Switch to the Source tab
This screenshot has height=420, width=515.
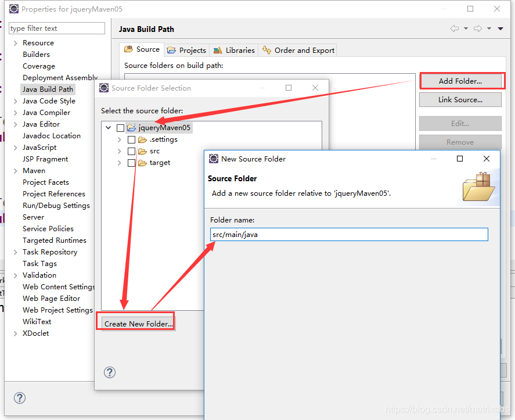(142, 49)
